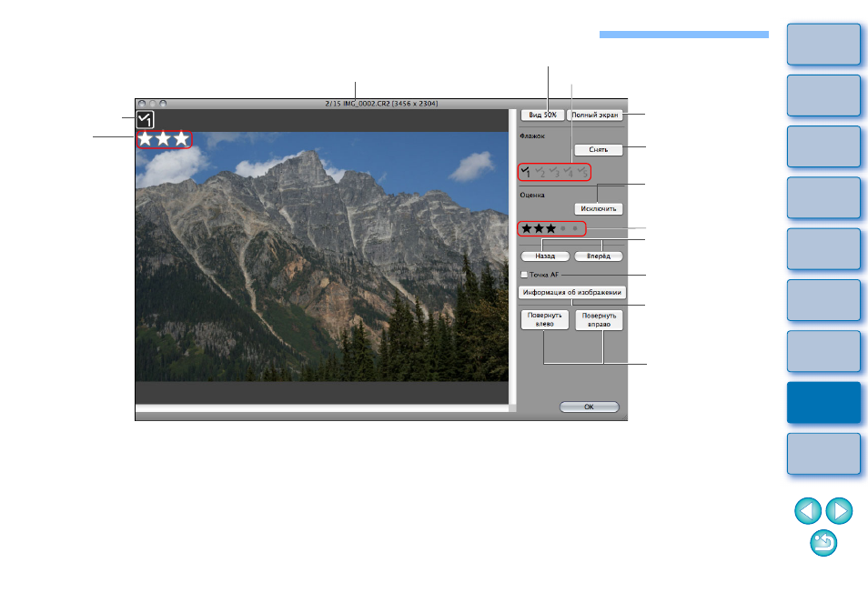Open Информация об изображении
Viewport: 868px width, 613px height.
571,292
